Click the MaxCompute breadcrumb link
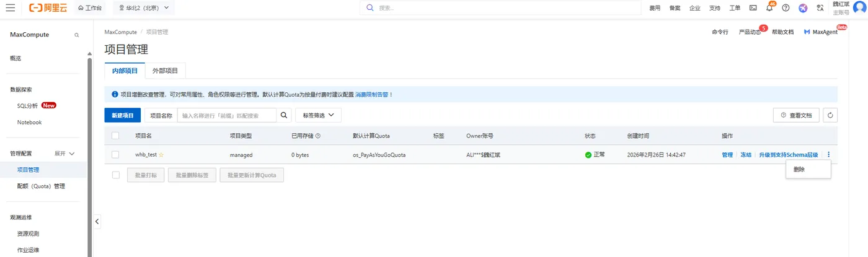The width and height of the screenshot is (868, 257). [x=120, y=32]
